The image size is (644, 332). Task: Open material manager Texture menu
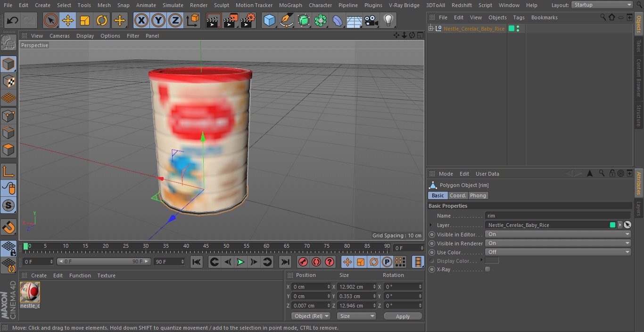coord(106,275)
